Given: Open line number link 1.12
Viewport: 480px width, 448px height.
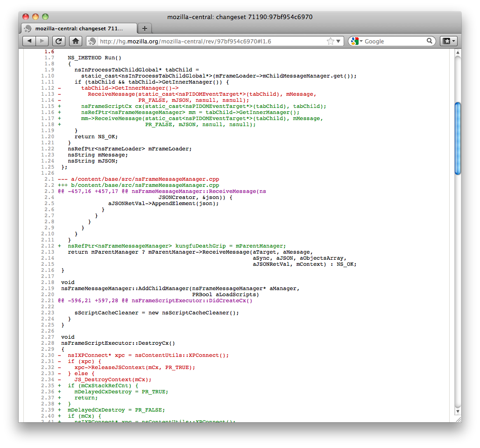Looking at the screenshot, I should (48, 88).
